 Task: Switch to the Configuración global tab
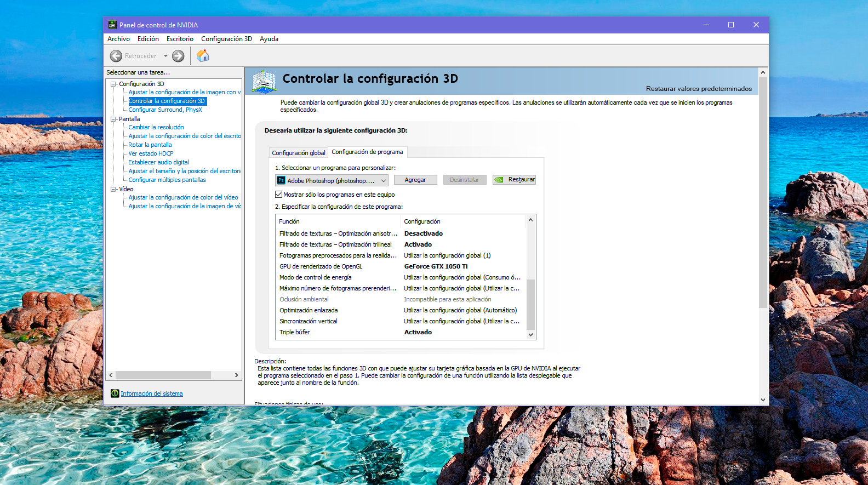click(299, 153)
